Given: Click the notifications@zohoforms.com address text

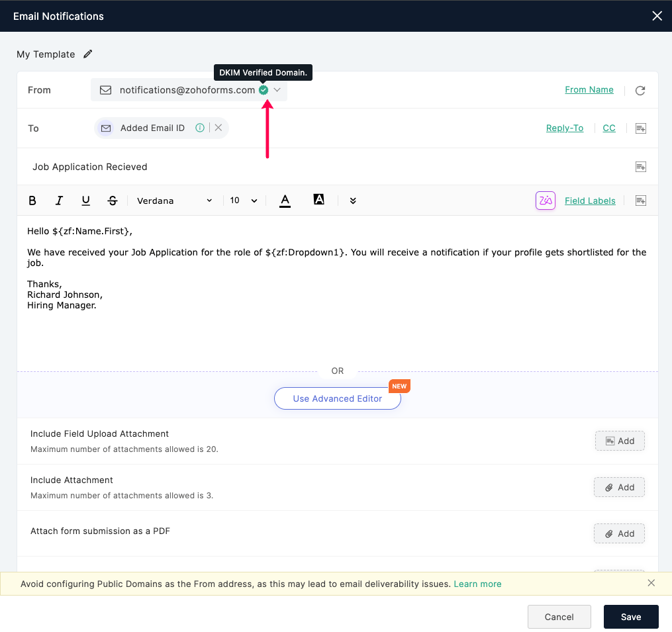Looking at the screenshot, I should tap(187, 90).
